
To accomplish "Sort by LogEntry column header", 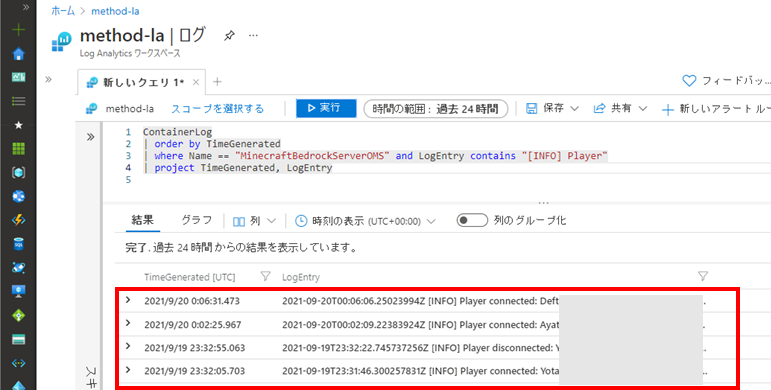I will pos(301,277).
